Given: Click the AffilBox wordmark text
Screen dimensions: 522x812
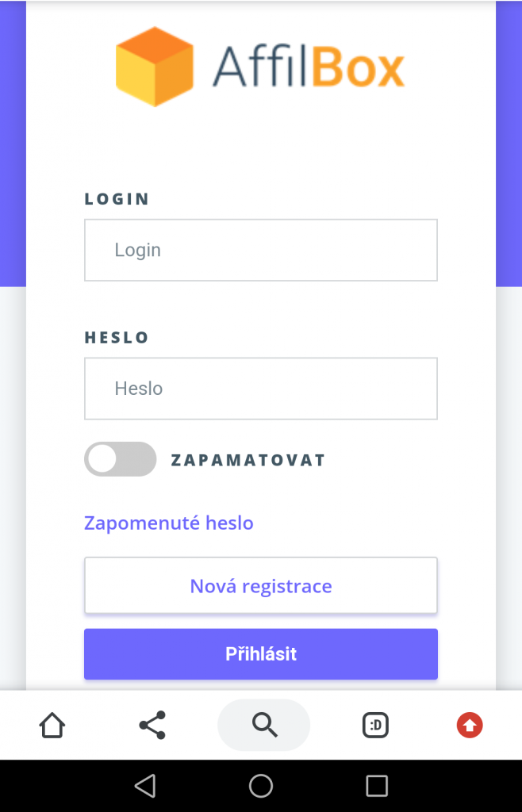Looking at the screenshot, I should pos(309,67).
